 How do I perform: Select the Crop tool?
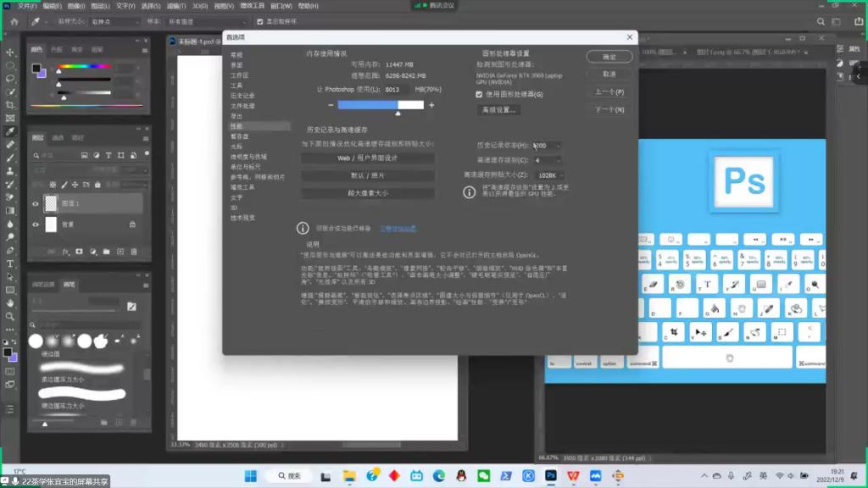[x=10, y=105]
